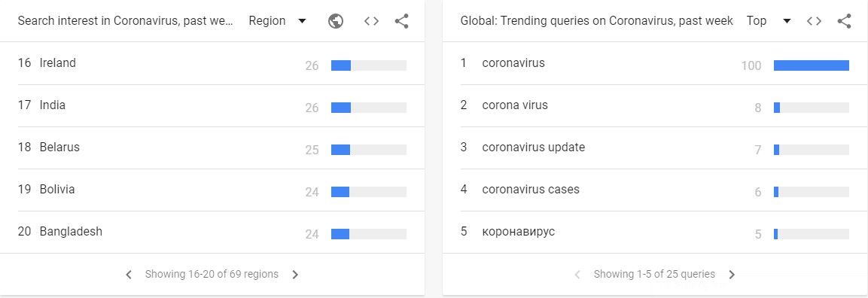Click the 'coronavirus cases' query
The width and height of the screenshot is (868, 298).
[x=530, y=189]
